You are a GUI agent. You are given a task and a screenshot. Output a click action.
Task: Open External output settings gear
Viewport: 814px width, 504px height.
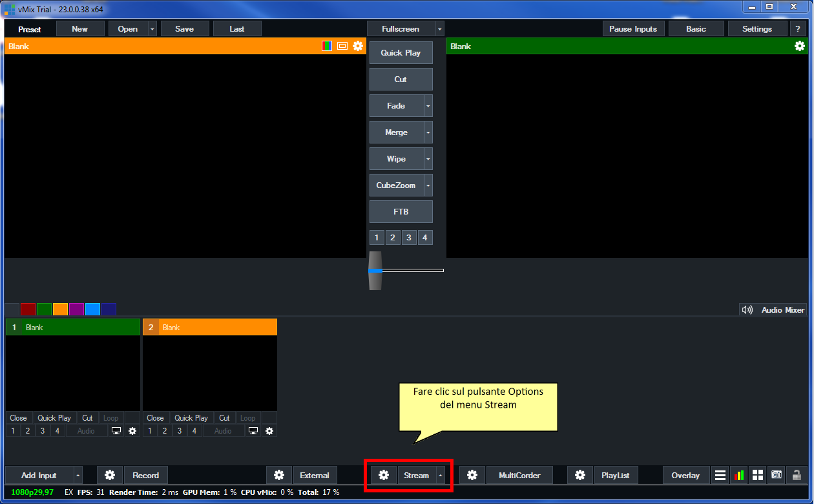279,475
